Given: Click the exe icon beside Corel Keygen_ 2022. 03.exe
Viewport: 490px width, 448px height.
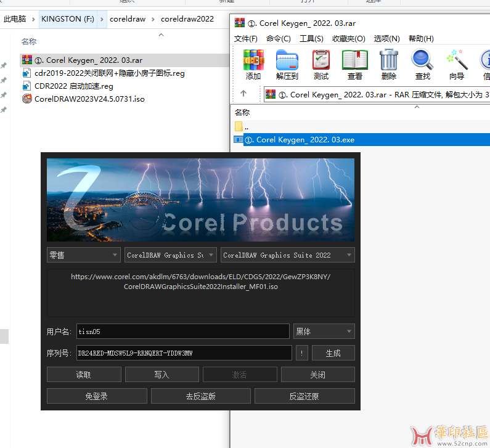Looking at the screenshot, I should [x=239, y=139].
